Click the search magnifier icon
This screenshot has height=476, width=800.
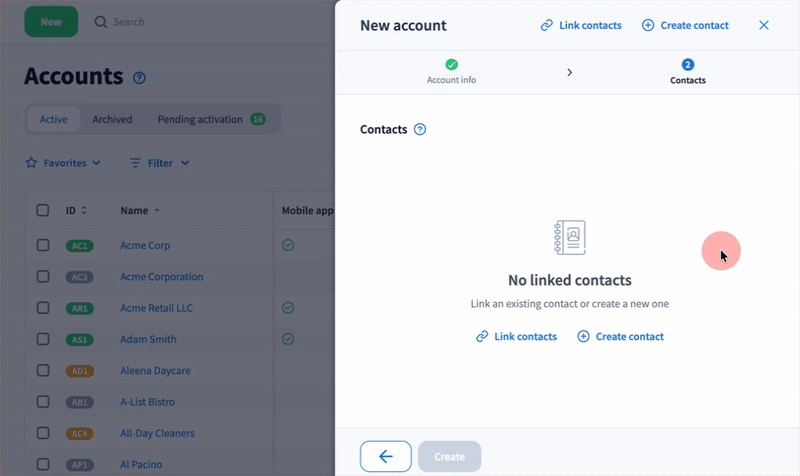click(100, 22)
